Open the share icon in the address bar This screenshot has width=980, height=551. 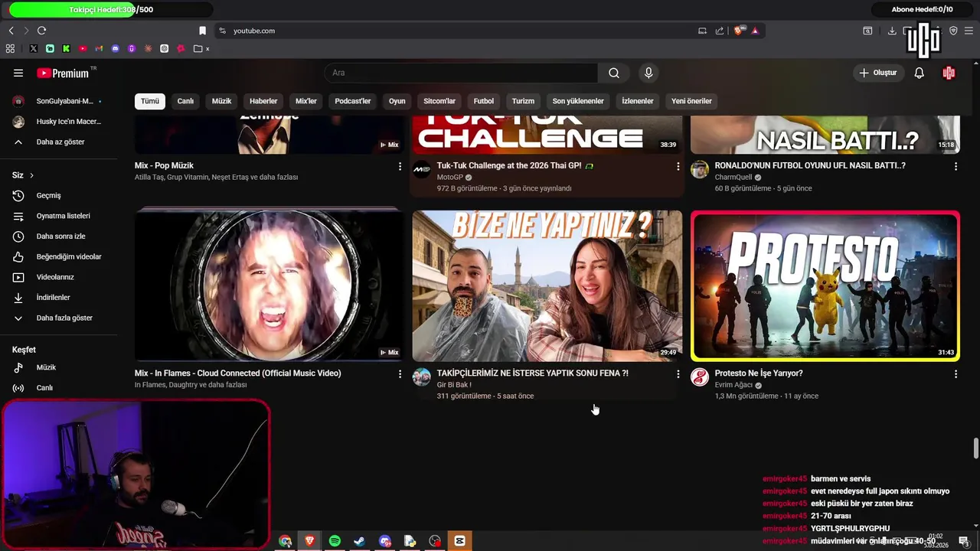[720, 31]
